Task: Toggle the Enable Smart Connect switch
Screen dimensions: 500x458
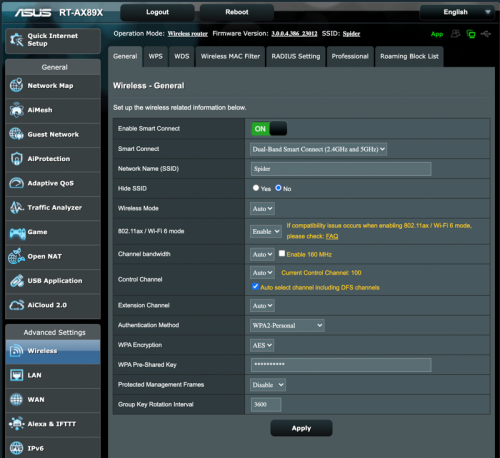Action: 269,129
